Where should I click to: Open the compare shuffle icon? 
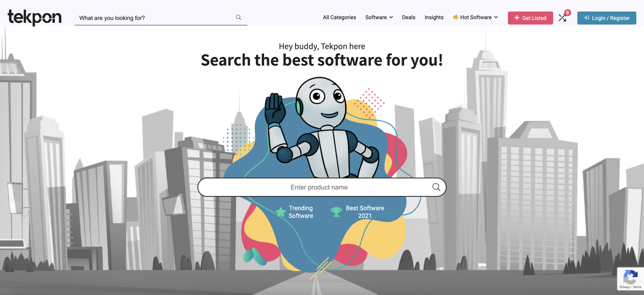pos(562,18)
